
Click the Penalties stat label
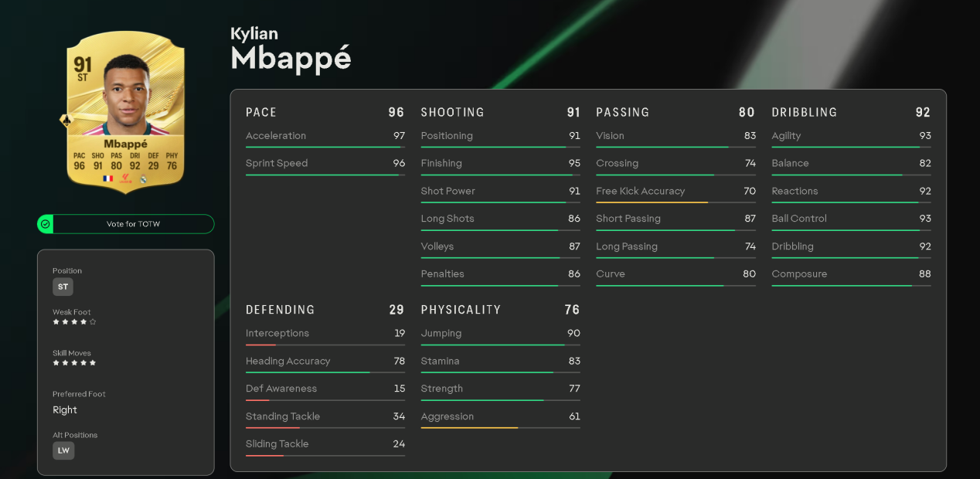tap(442, 273)
